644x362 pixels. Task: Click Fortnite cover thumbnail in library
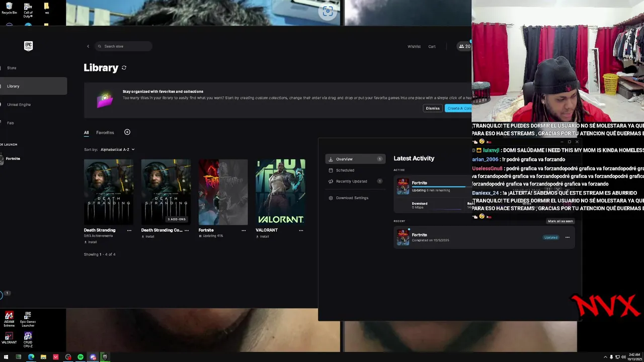[x=223, y=192]
